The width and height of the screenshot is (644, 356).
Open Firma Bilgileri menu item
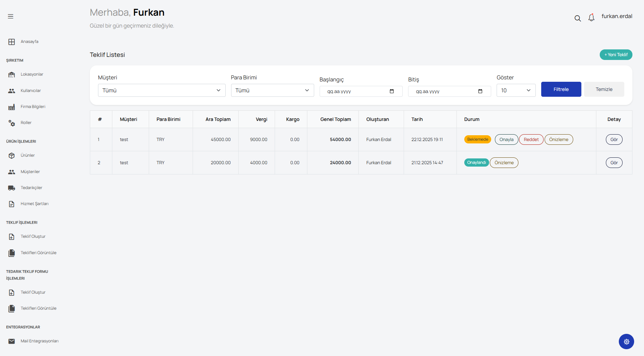[x=33, y=107]
